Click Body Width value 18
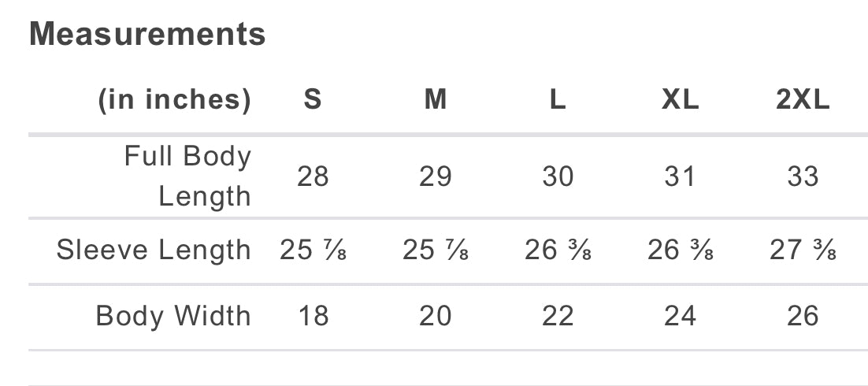 click(x=313, y=316)
